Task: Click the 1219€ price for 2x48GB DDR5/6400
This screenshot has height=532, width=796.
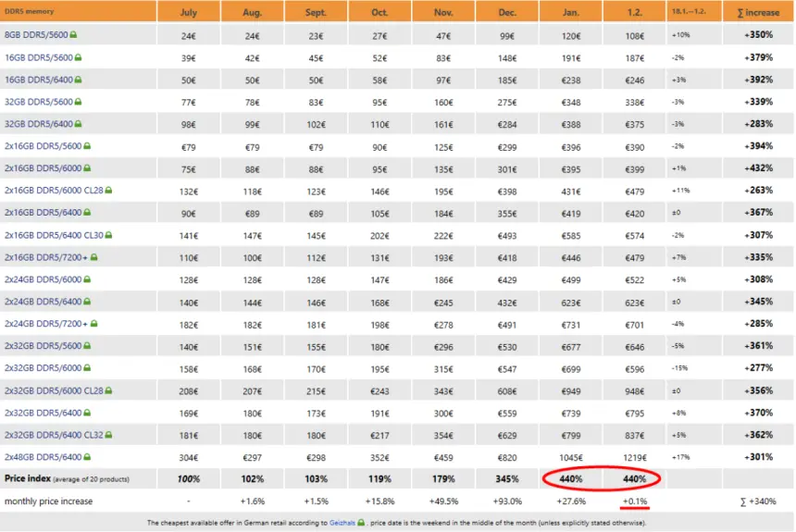Action: [x=634, y=456]
